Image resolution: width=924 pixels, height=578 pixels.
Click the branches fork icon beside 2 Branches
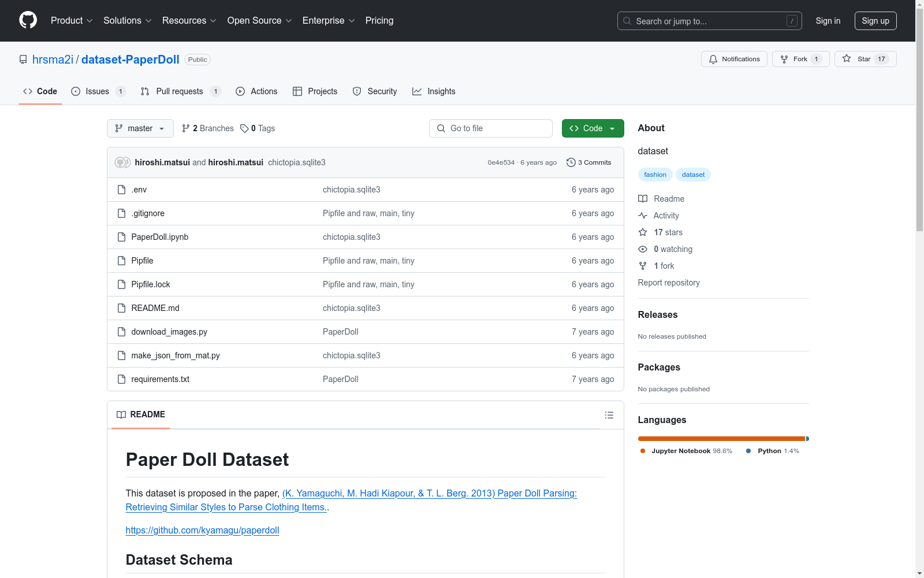[186, 128]
